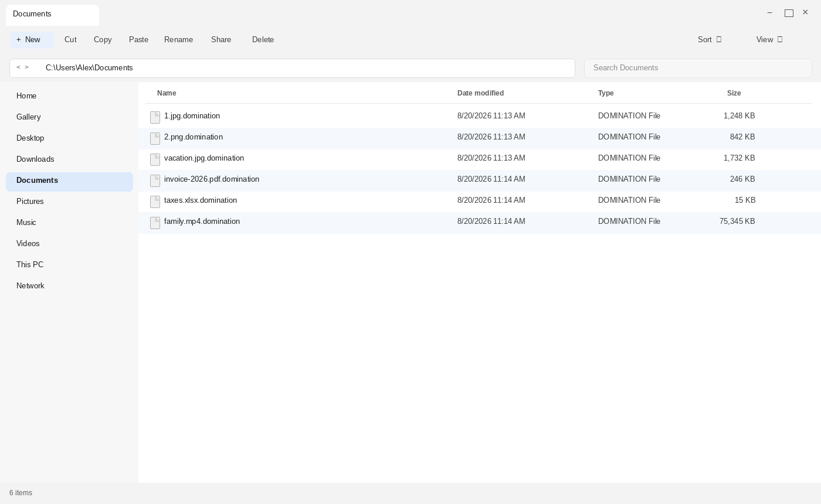
Task: Sort by Date modified column header
Action: (x=480, y=93)
